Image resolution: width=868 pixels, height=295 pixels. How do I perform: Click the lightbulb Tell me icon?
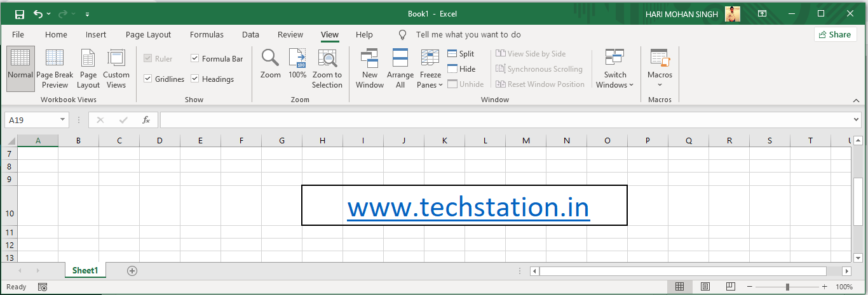coord(402,35)
